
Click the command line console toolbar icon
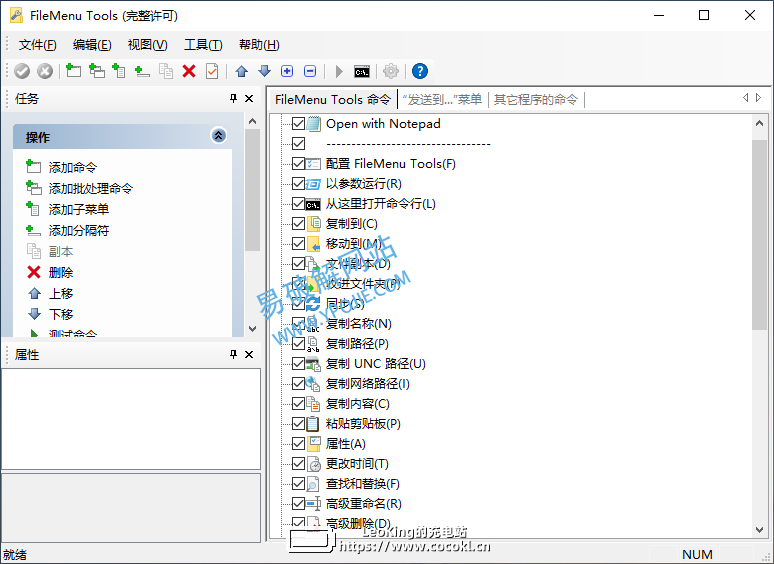362,72
